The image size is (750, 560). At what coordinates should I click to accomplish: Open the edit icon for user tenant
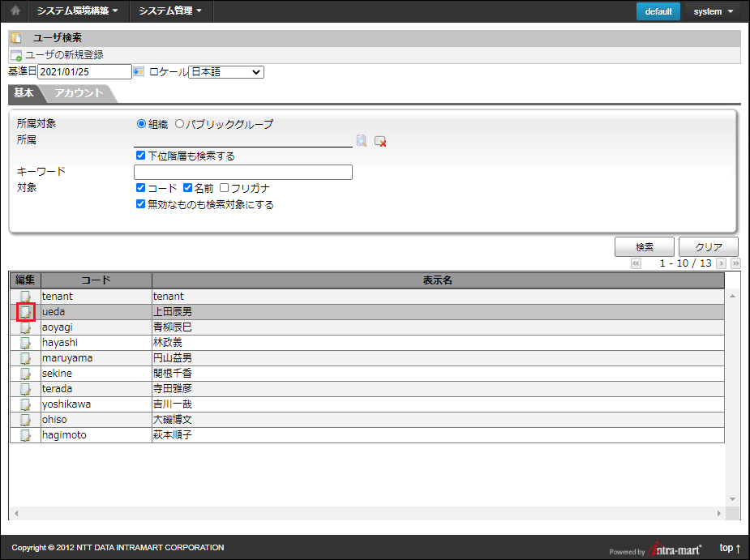click(x=25, y=297)
